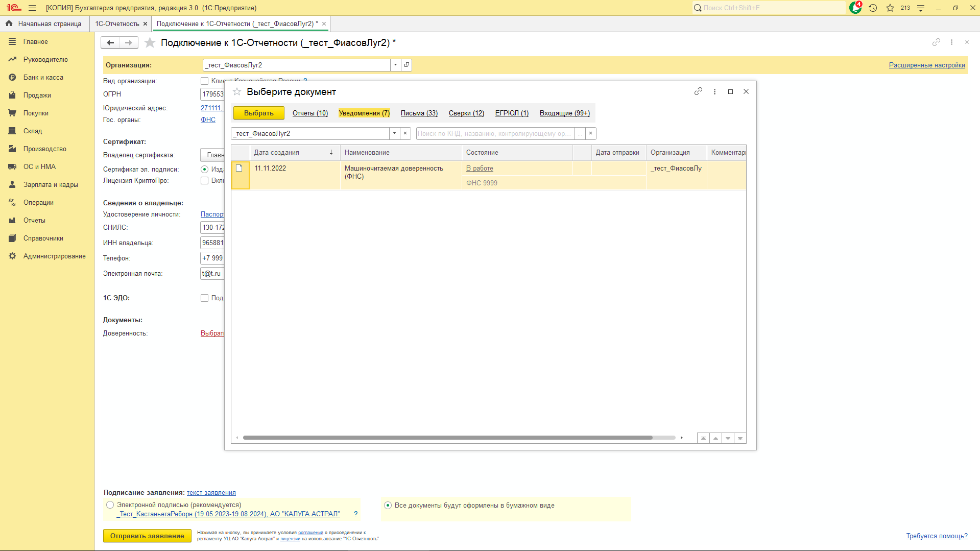Select Все документы будут оформлены в бумажном виде
The image size is (980, 551).
click(x=388, y=505)
